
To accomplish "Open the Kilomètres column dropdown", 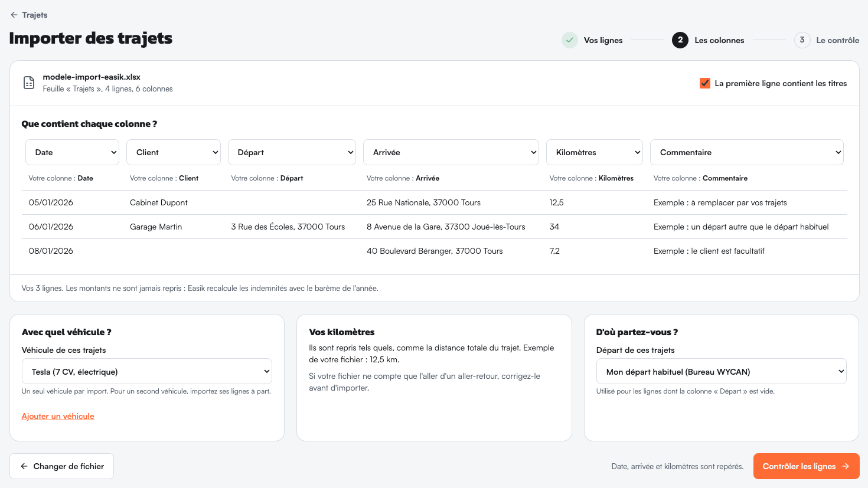I will coord(595,152).
